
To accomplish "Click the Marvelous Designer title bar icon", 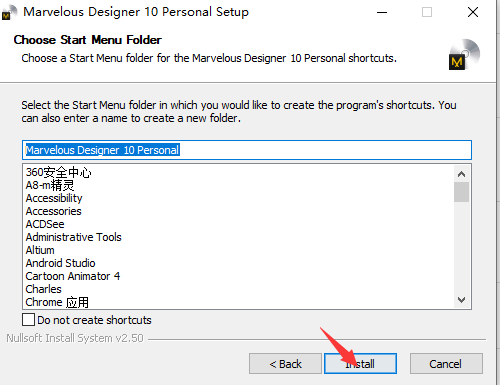I will (x=9, y=13).
